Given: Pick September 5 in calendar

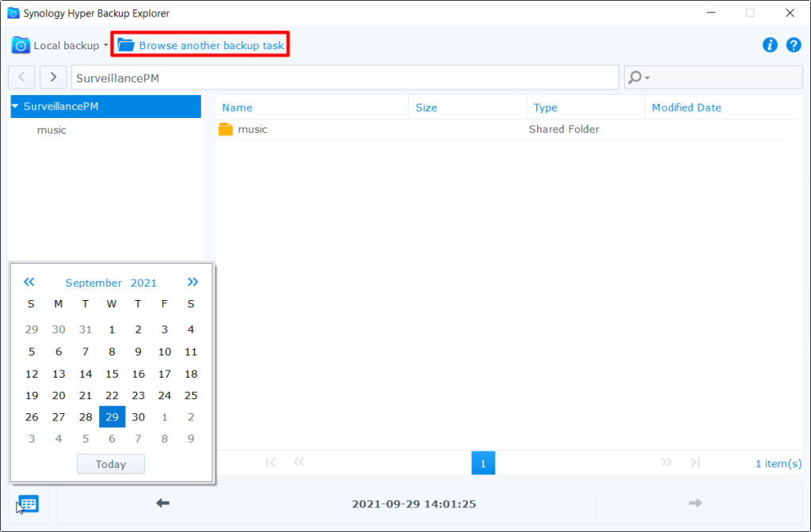Looking at the screenshot, I should click(x=32, y=351).
